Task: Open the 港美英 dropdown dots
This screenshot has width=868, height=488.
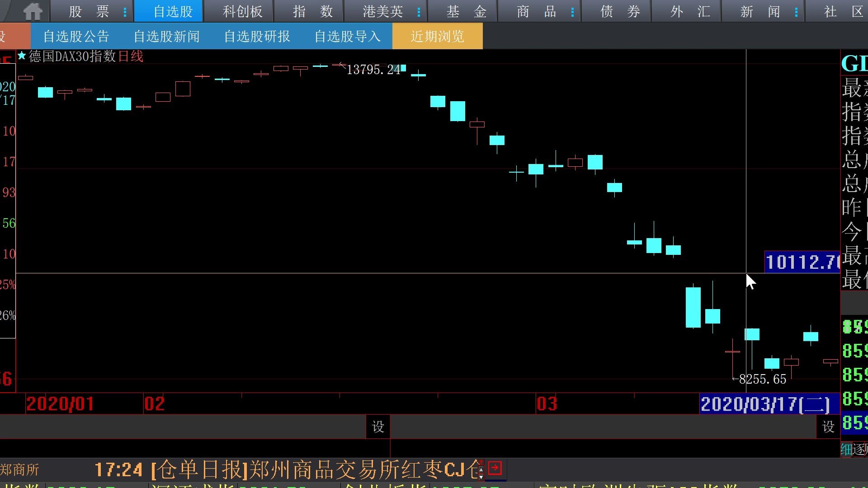Action: point(419,12)
